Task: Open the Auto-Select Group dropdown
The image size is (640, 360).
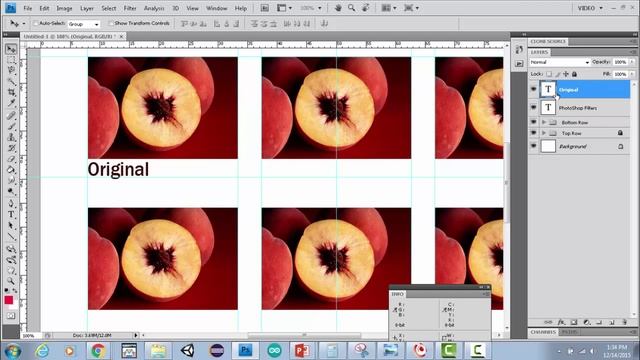Action: [x=84, y=24]
